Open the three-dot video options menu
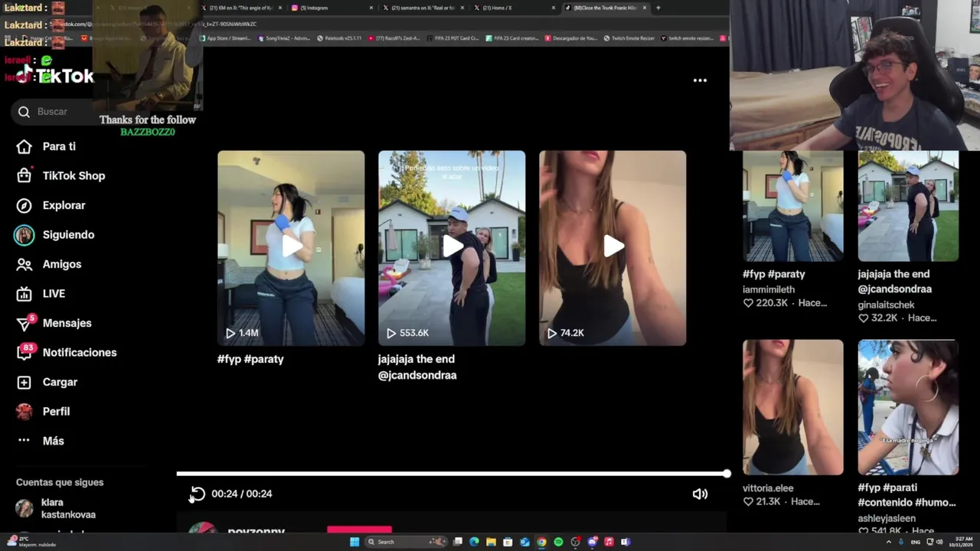This screenshot has width=980, height=551. [700, 80]
